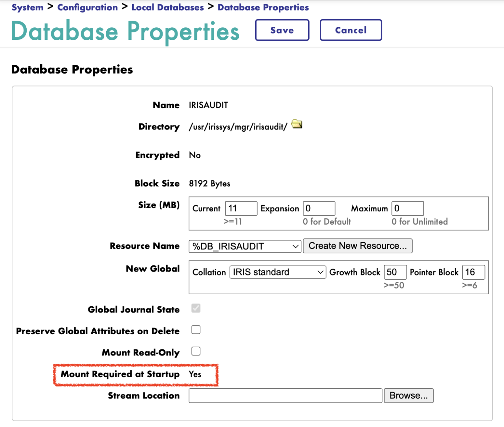Image resolution: width=504 pixels, height=427 pixels.
Task: Edit the Expansion size field
Action: tap(319, 209)
